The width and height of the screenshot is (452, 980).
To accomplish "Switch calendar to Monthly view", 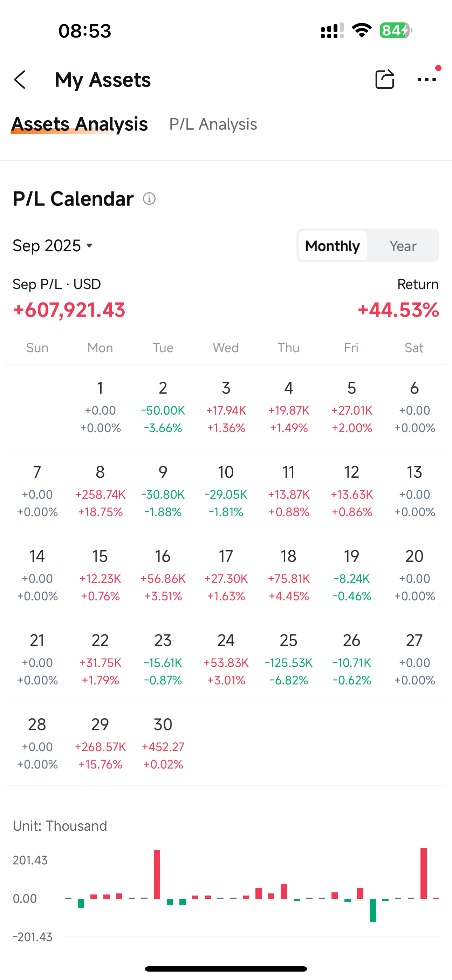I will [x=332, y=246].
